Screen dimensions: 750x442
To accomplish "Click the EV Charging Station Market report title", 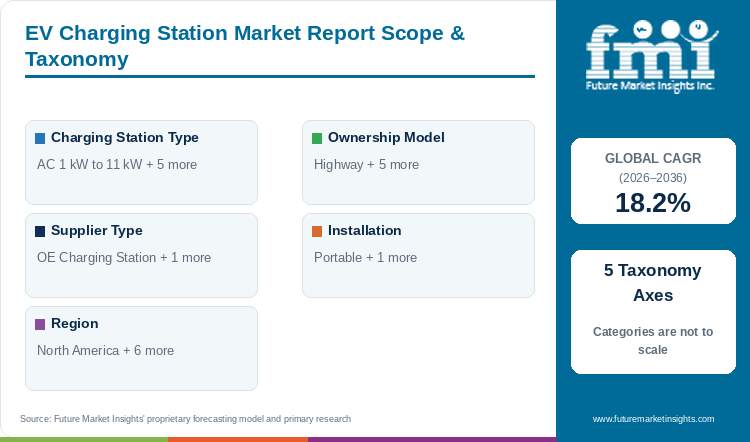I will (x=245, y=46).
